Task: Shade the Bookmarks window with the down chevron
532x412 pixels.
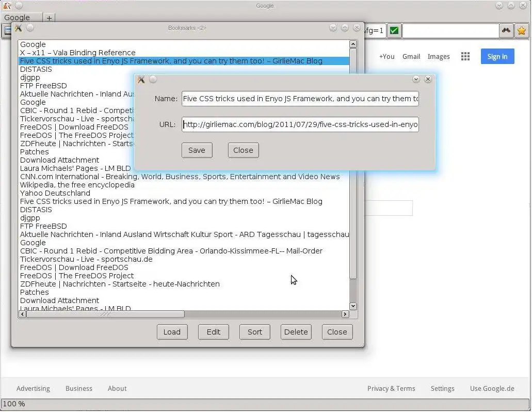Action: (x=333, y=28)
